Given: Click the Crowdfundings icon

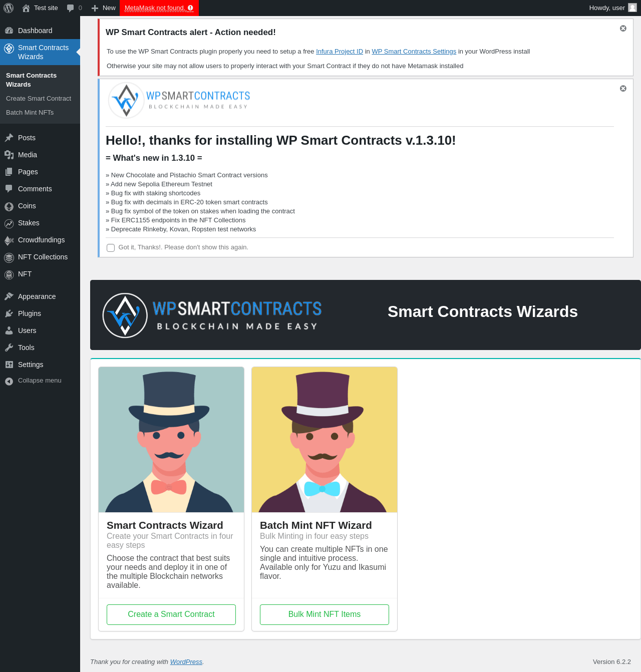Looking at the screenshot, I should [9, 240].
